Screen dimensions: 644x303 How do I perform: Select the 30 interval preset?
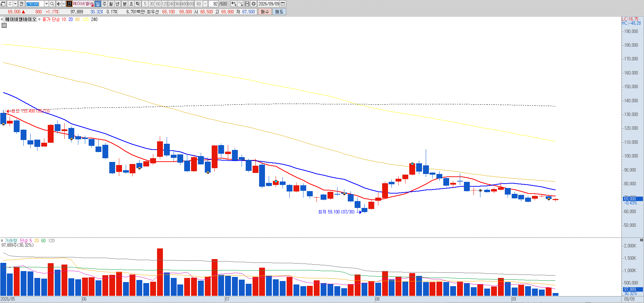click(x=152, y=4)
